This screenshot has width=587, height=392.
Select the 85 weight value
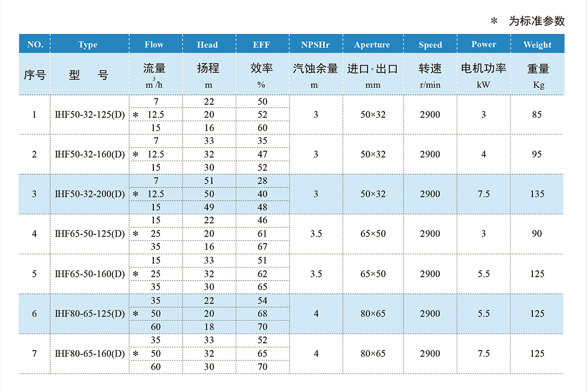[537, 115]
